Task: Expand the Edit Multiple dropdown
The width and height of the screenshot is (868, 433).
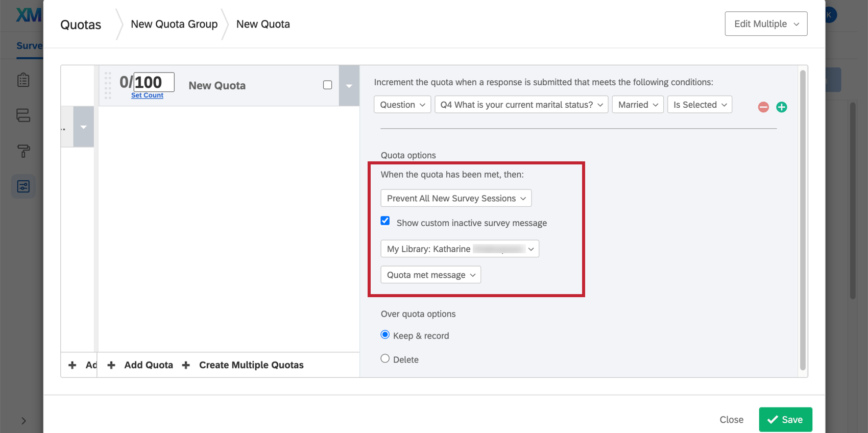Action: tap(766, 24)
